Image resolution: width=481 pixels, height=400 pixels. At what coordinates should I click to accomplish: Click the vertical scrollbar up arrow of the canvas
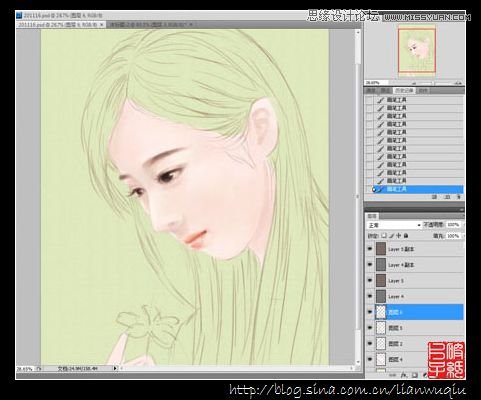click(358, 33)
